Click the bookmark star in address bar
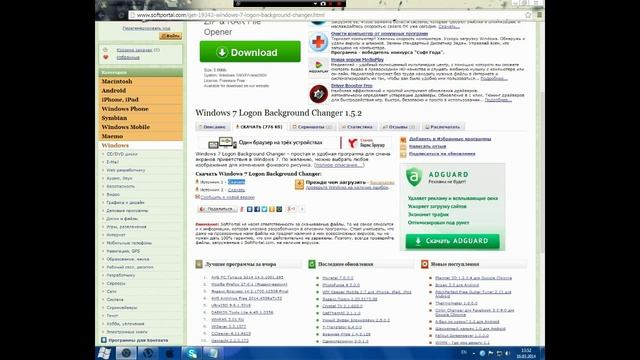This screenshot has width=640, height=360. 528,15
